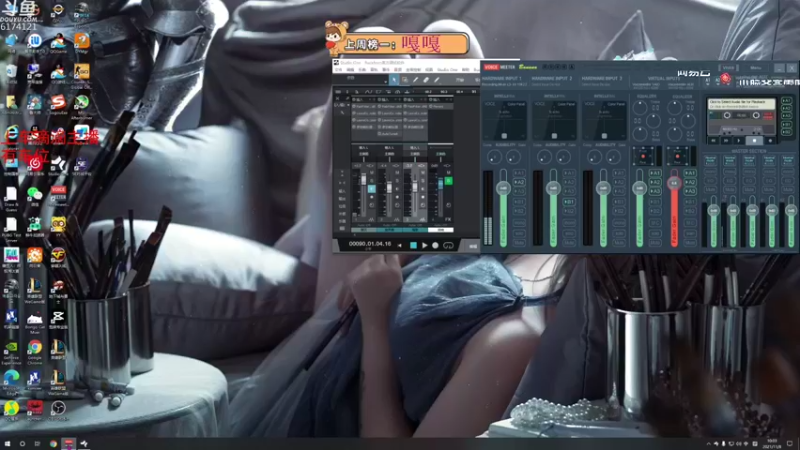Open Voicemeeter desktop shortcut
800x450 pixels.
coord(58,195)
